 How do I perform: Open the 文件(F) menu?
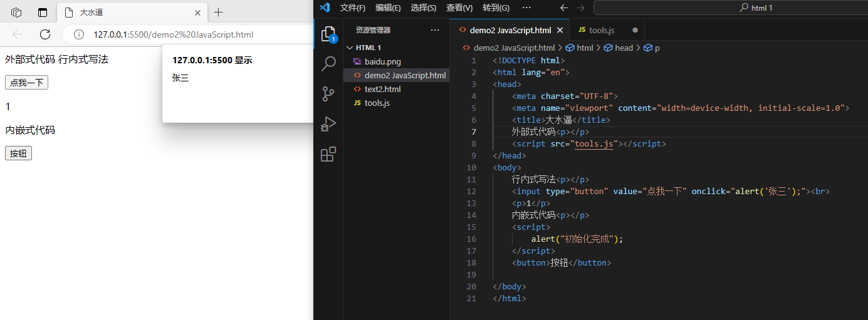tap(352, 8)
